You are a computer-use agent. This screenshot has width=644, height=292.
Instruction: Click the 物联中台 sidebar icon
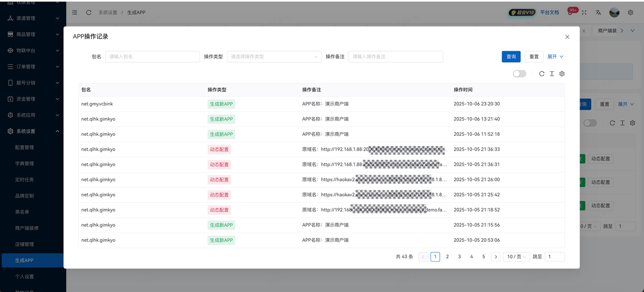(x=11, y=51)
